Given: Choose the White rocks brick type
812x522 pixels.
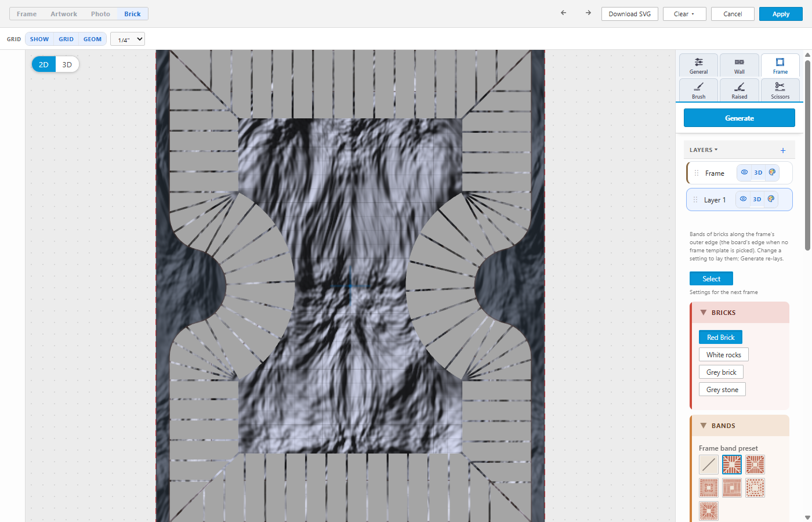Looking at the screenshot, I should point(724,354).
